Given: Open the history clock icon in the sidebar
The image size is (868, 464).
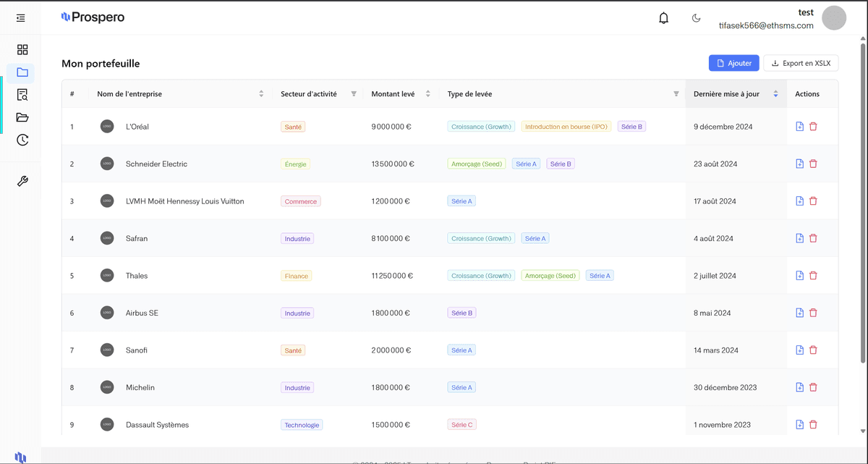Looking at the screenshot, I should [x=22, y=140].
